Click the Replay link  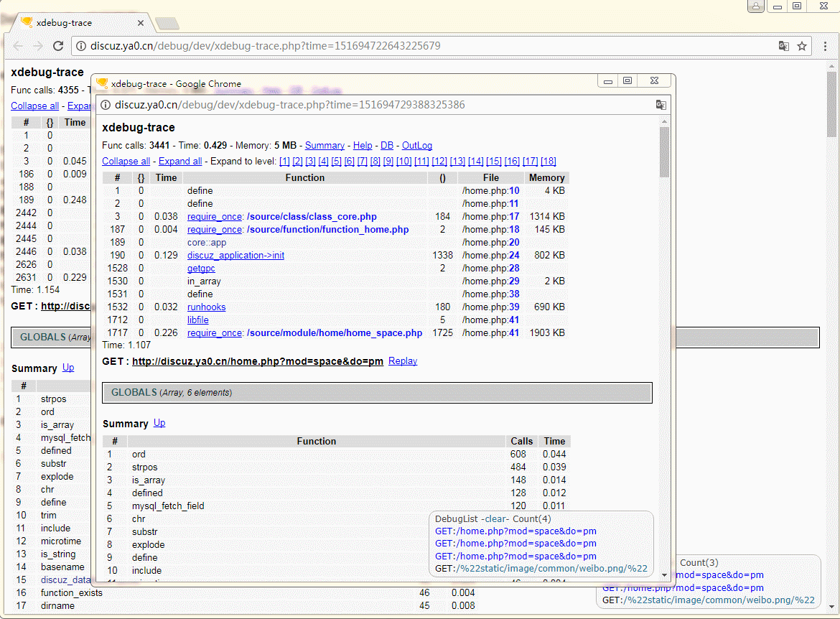coord(403,361)
